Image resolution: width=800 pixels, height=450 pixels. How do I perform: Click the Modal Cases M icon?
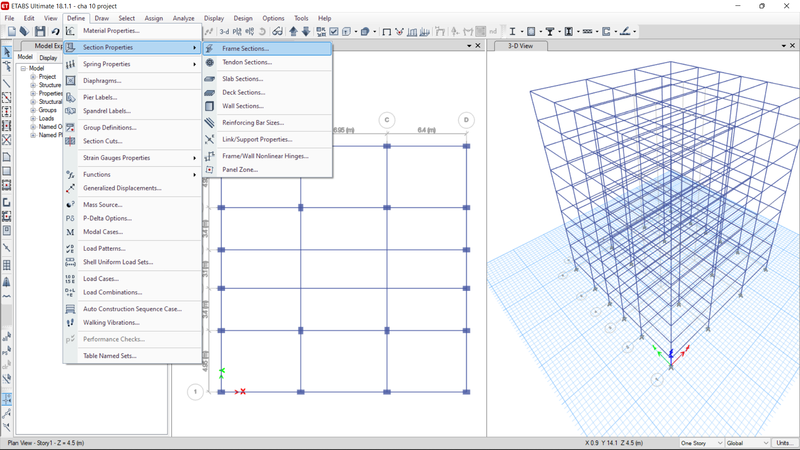[70, 232]
